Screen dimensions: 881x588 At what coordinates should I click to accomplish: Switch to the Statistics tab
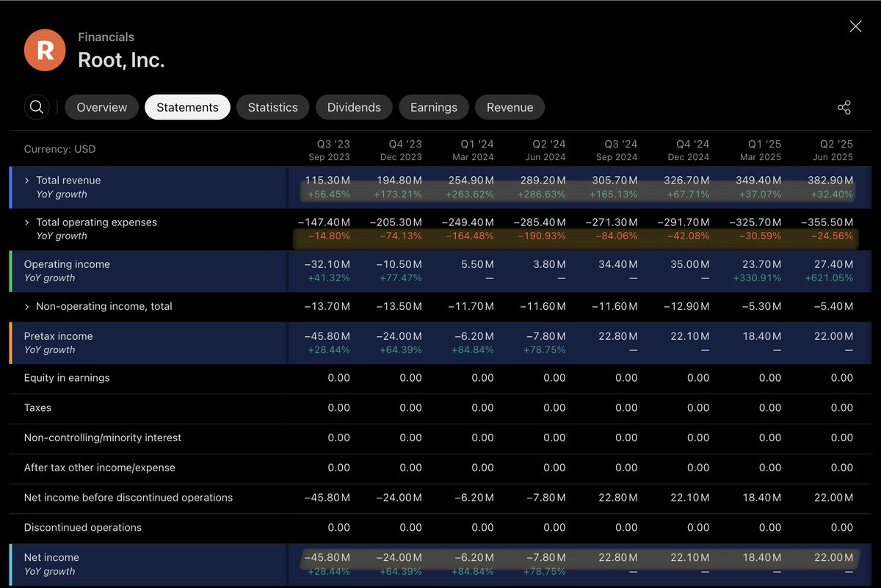pos(272,107)
